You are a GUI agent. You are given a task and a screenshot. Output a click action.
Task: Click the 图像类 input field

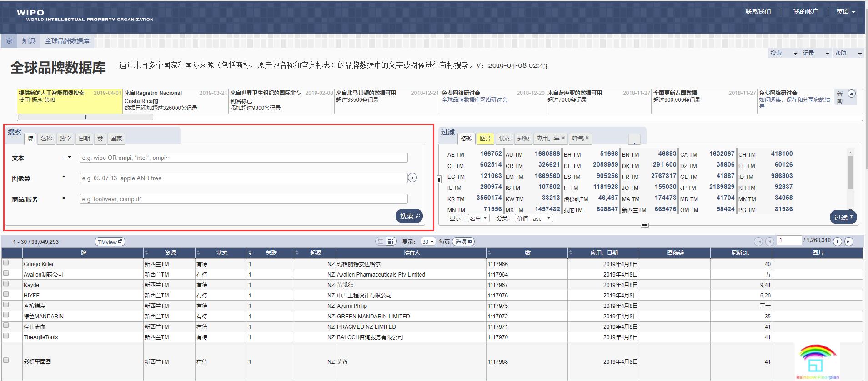pos(244,178)
